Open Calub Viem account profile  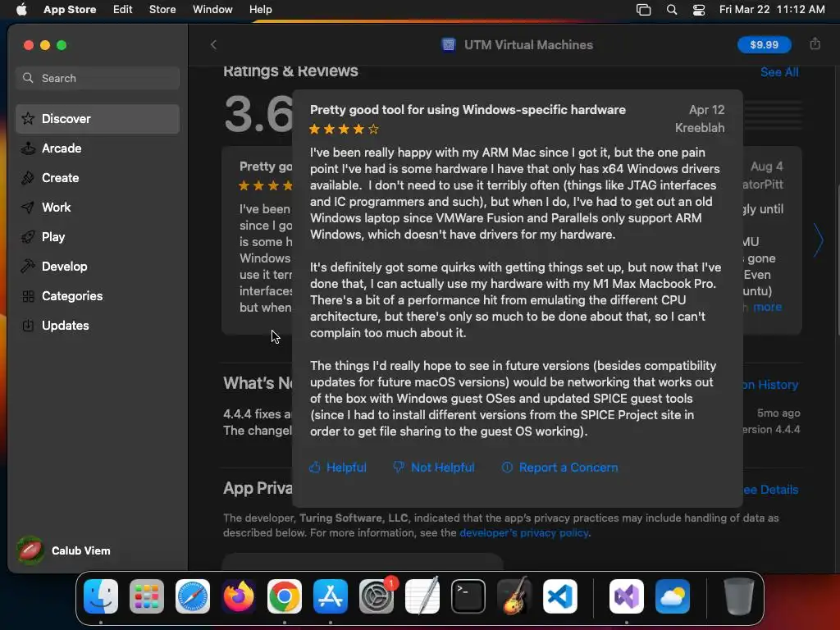[64, 550]
